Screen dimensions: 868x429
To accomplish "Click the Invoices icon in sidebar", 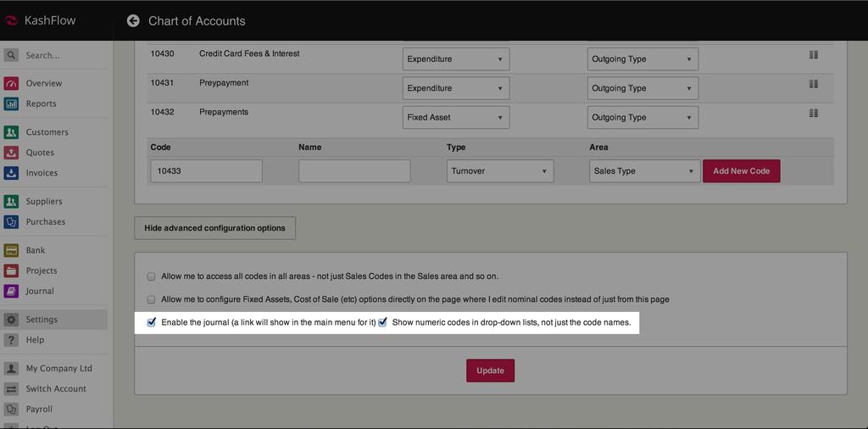I will [x=11, y=173].
